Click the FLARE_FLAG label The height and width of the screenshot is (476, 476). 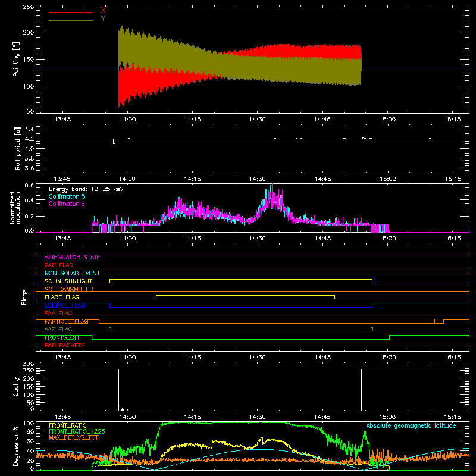[x=62, y=297]
